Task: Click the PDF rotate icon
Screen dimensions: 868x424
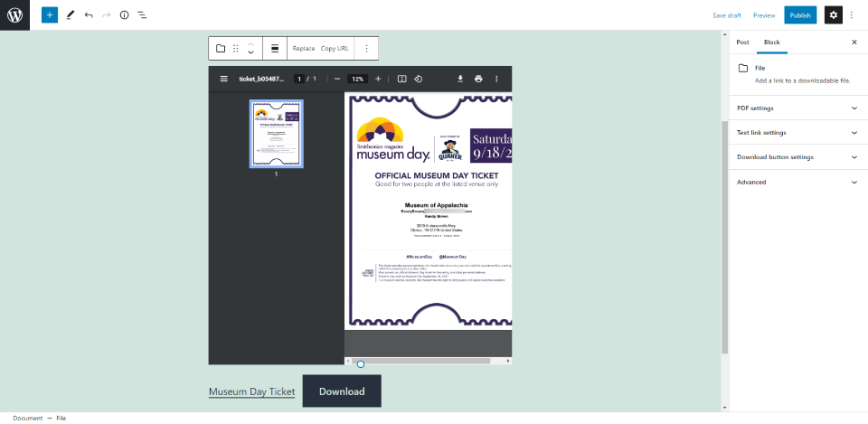Action: [x=419, y=79]
